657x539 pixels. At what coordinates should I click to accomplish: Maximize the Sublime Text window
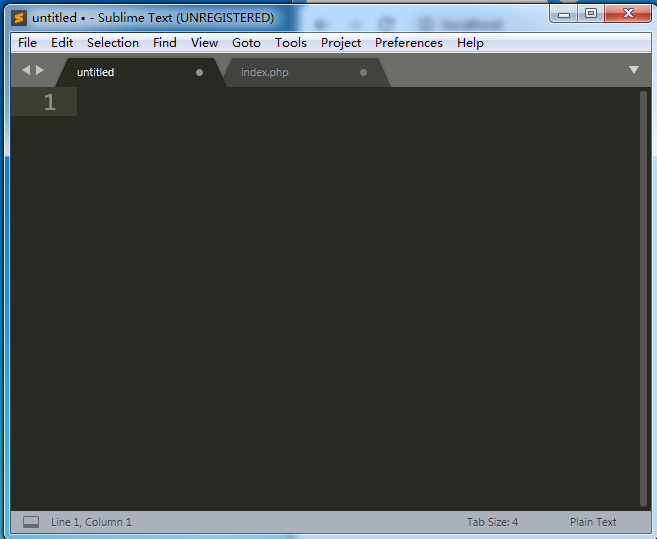591,14
